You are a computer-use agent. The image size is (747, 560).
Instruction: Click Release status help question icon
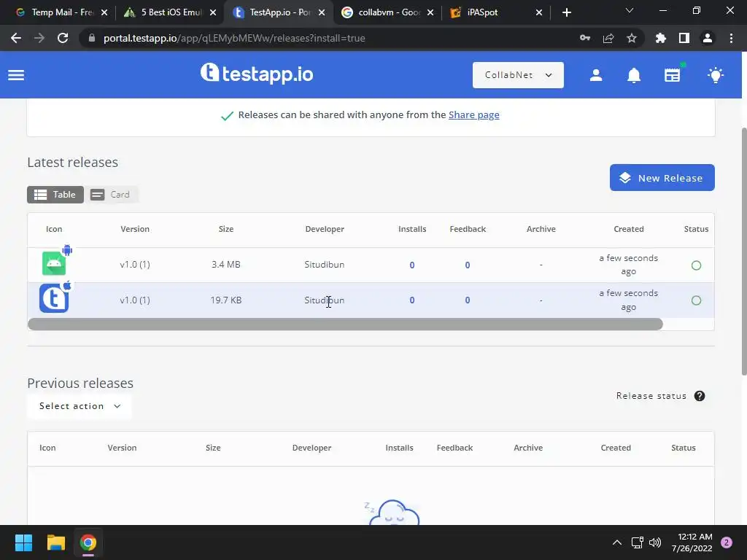(700, 396)
